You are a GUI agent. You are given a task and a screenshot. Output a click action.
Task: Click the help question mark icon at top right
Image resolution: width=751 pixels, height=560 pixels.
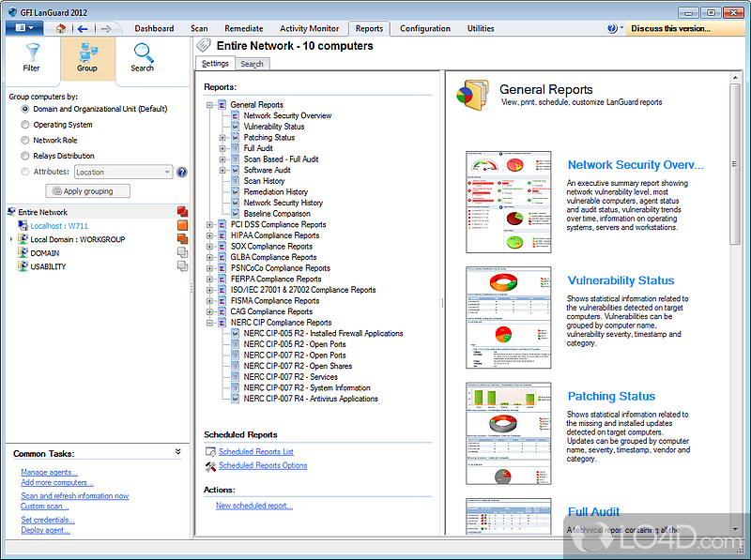[x=612, y=28]
